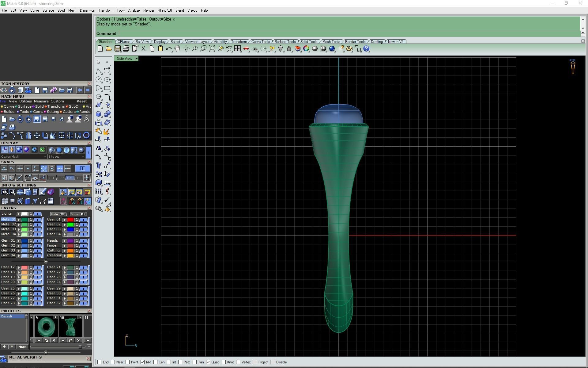This screenshot has width=588, height=368.
Task: Click the Zoom Extents icon
Action: (x=212, y=49)
